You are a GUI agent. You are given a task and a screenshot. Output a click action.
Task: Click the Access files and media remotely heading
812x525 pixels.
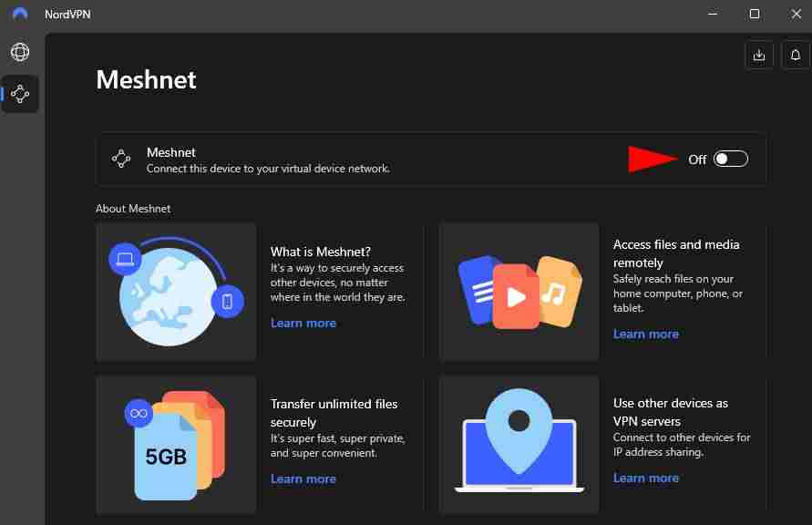676,253
